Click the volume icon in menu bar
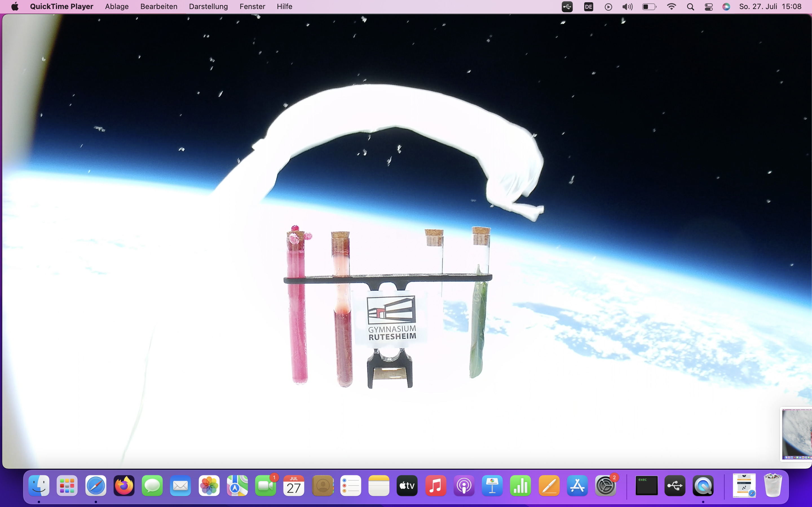 [627, 7]
